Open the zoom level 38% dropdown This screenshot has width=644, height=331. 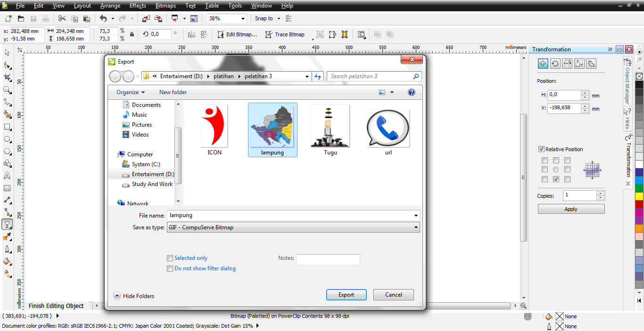(243, 18)
